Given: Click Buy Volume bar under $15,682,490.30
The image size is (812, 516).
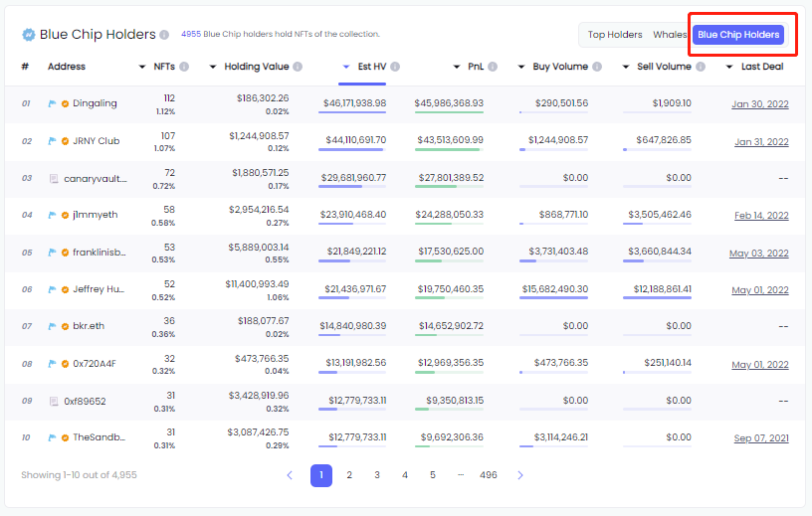Looking at the screenshot, I should point(553,297).
